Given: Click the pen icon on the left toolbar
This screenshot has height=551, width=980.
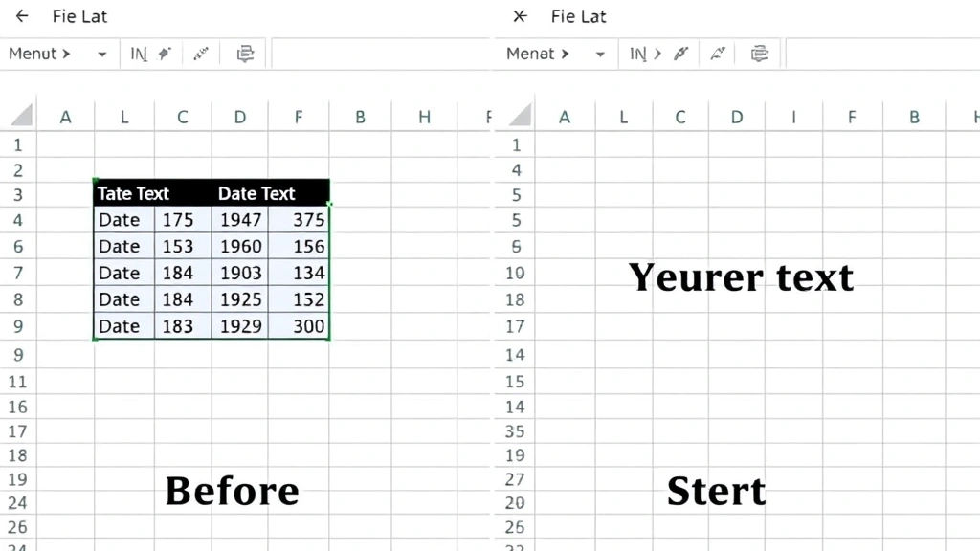Looking at the screenshot, I should point(201,53).
